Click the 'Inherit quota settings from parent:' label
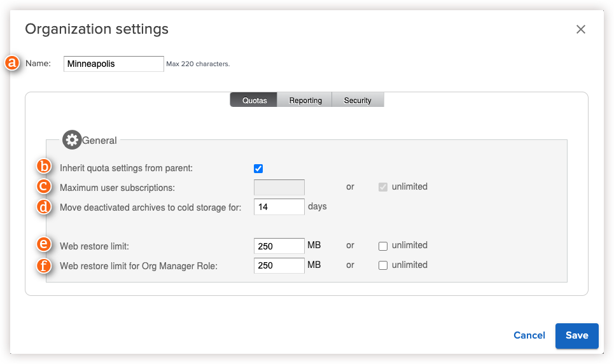This screenshot has width=614, height=364. [126, 168]
